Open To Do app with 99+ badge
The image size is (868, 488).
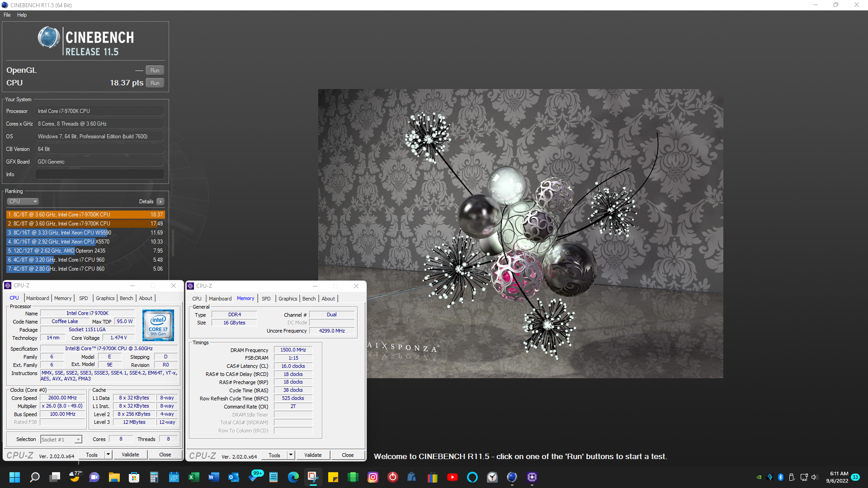(255, 476)
